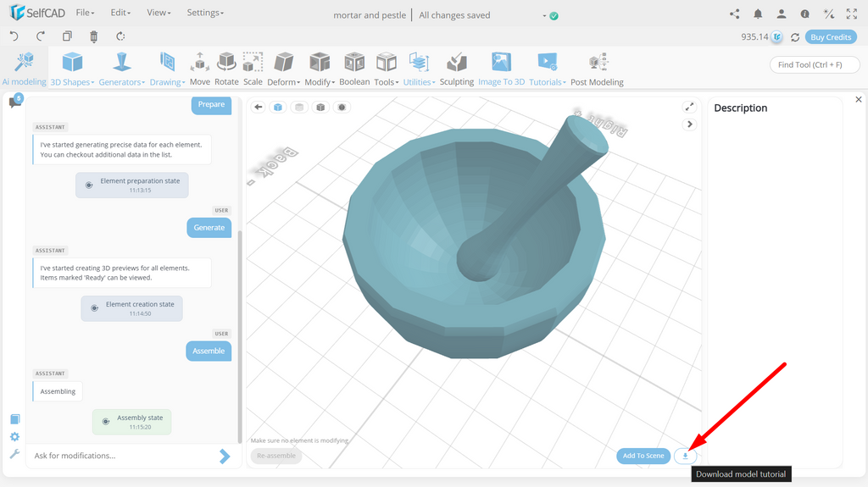This screenshot has height=487, width=868.
Task: Expand the preview panel to full size
Action: point(689,107)
